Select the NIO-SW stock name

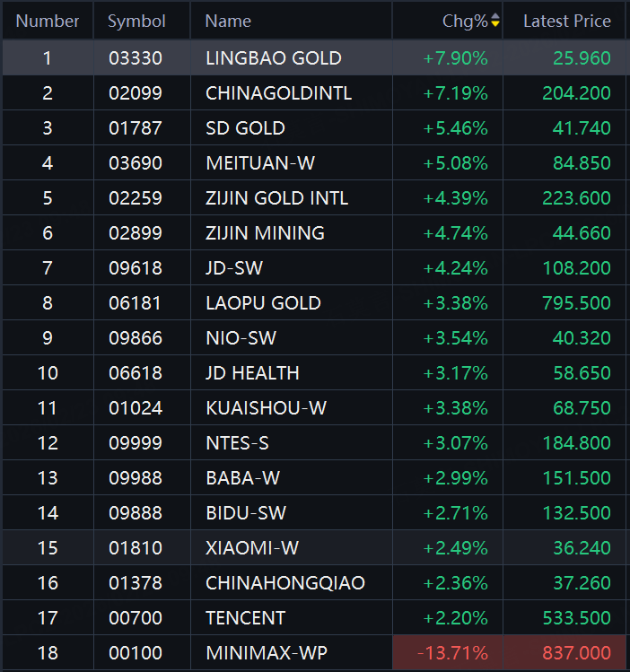[x=241, y=338]
